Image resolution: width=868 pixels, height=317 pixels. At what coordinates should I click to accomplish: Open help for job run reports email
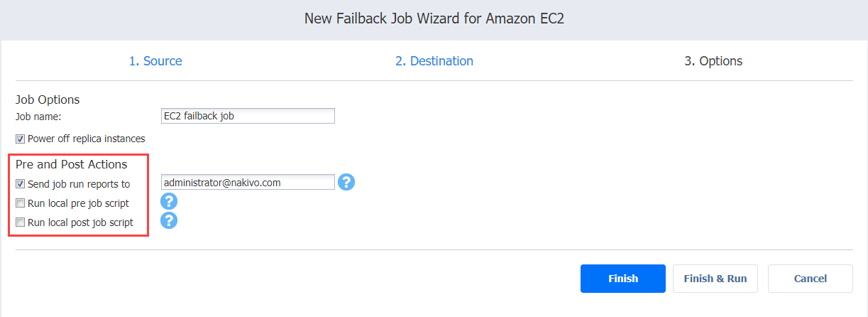346,182
